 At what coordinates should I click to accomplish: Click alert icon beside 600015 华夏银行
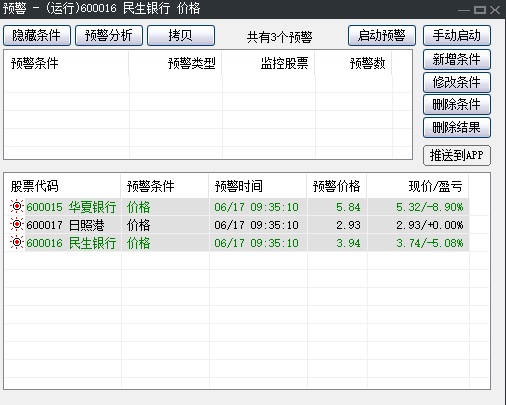pos(16,207)
